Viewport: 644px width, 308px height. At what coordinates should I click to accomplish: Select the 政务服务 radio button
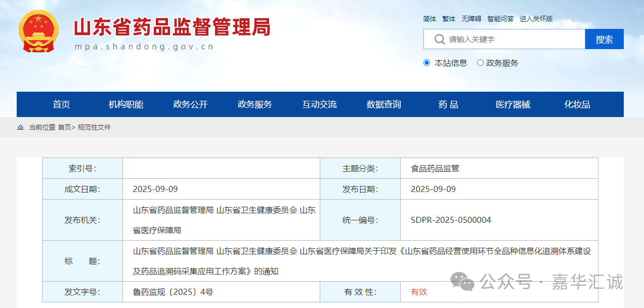[x=480, y=62]
